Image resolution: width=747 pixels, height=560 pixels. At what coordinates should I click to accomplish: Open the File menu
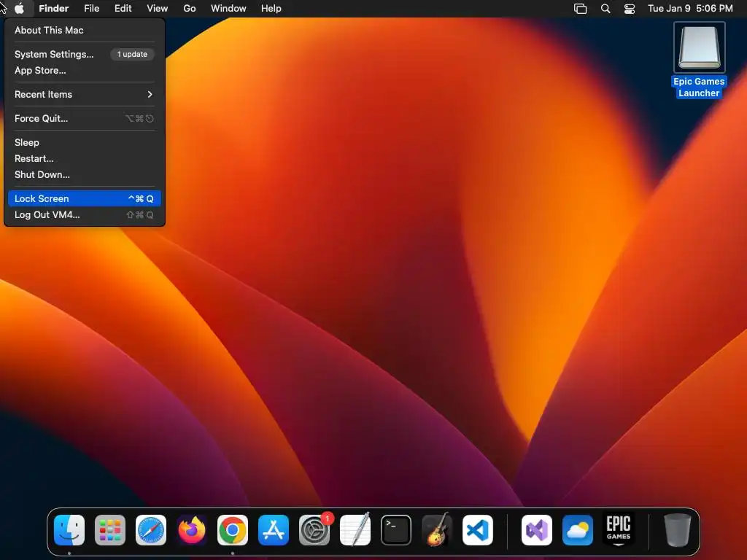[91, 9]
